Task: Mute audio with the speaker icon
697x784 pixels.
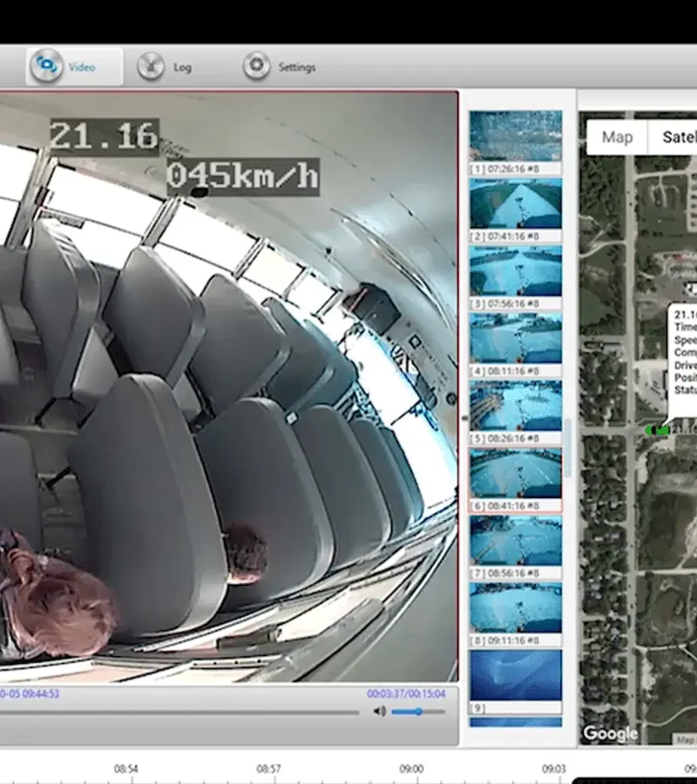Action: tap(380, 712)
